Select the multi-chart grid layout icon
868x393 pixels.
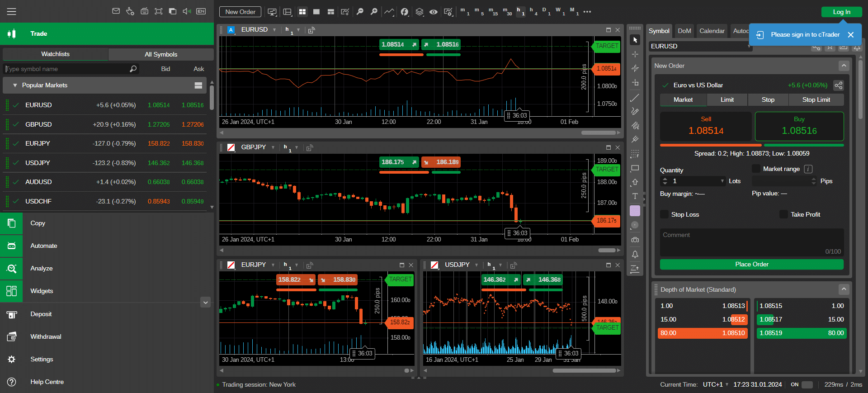tap(302, 12)
